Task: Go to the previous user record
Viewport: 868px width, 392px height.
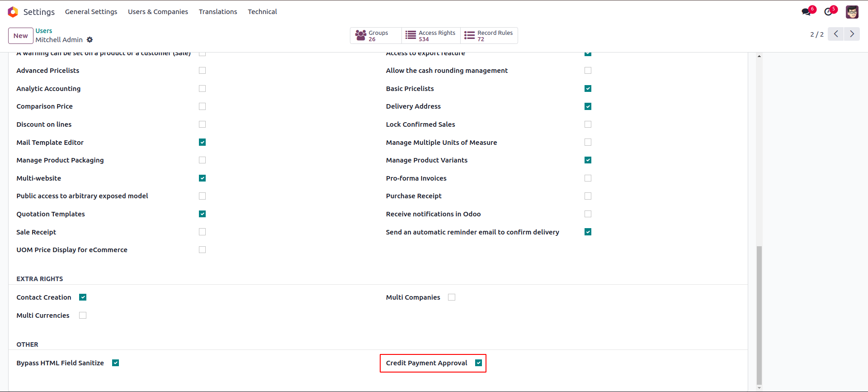Action: point(836,34)
